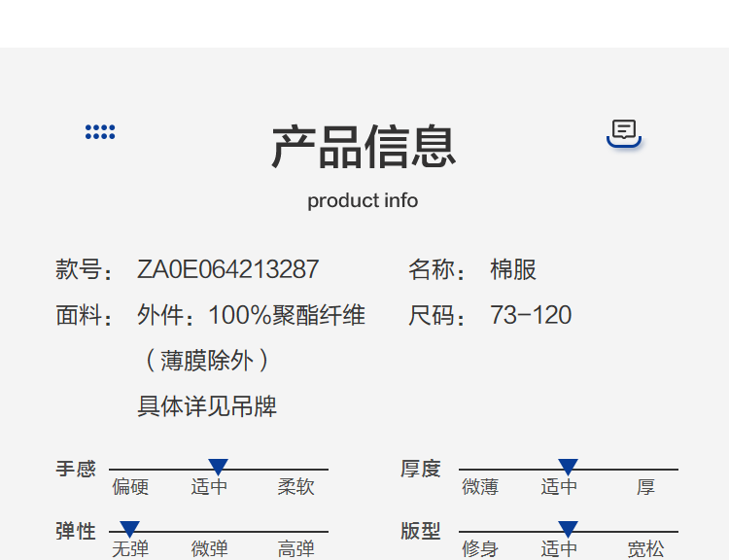Viewport: 729px width, 560px height.
Task: Click the product info subtitle
Action: click(363, 201)
